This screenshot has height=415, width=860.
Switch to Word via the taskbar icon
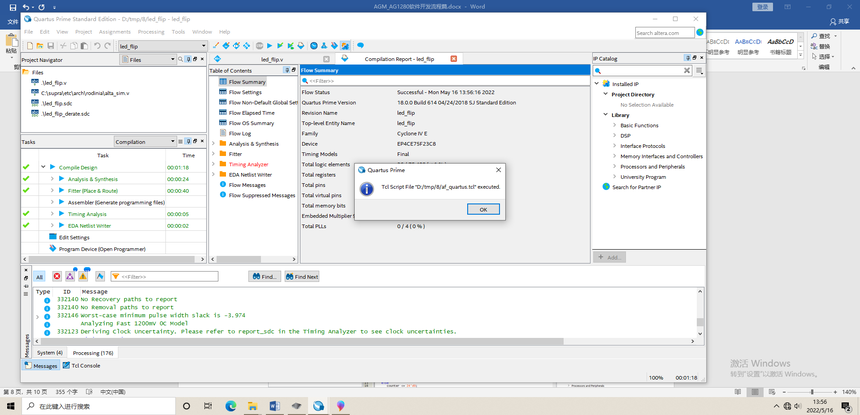[274, 406]
